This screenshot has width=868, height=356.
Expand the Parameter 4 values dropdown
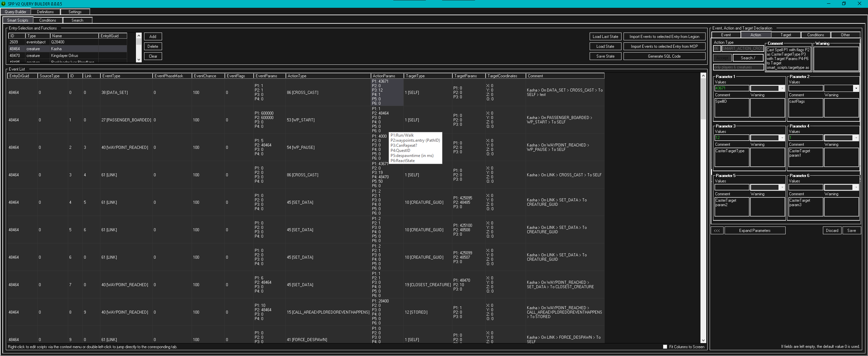coord(856,138)
